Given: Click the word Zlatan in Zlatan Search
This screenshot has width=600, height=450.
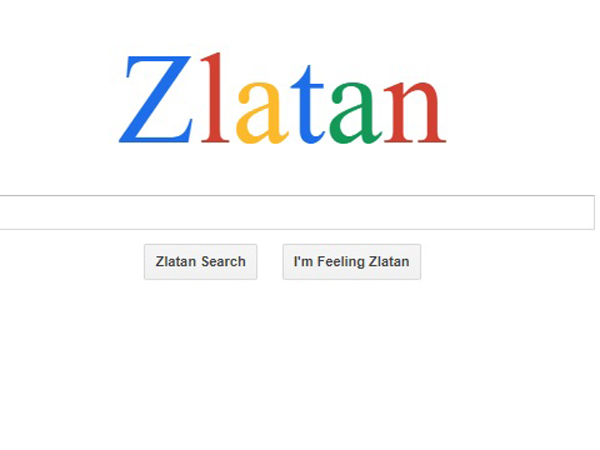Looking at the screenshot, I should [176, 262].
